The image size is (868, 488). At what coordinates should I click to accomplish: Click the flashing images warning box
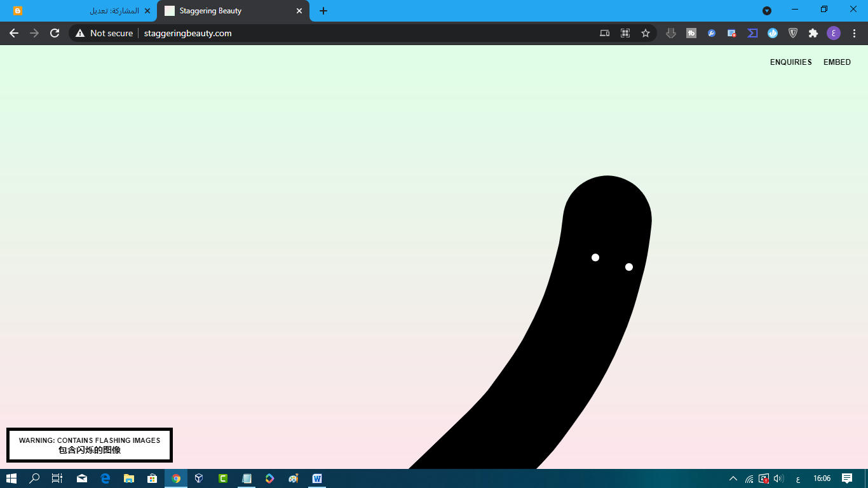90,445
